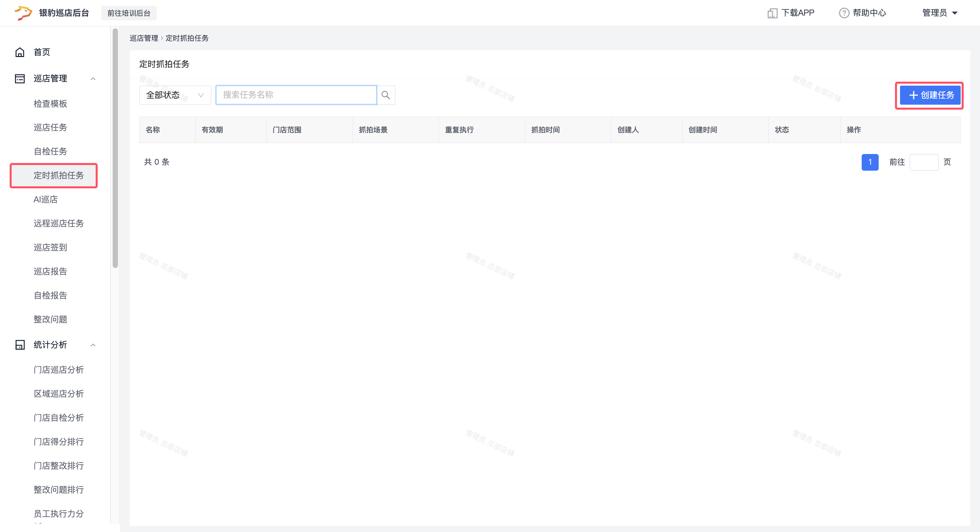Go to 巡店报告 menu item
The image size is (980, 532).
pos(50,271)
